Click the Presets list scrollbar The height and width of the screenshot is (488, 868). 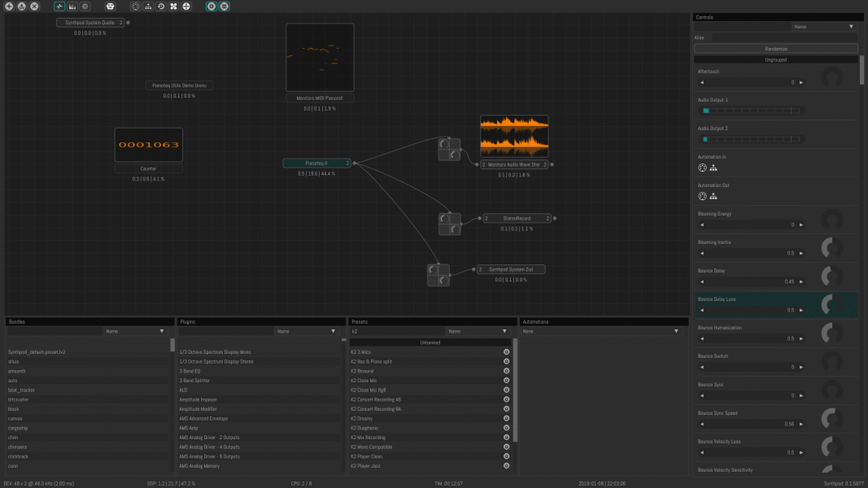click(516, 390)
